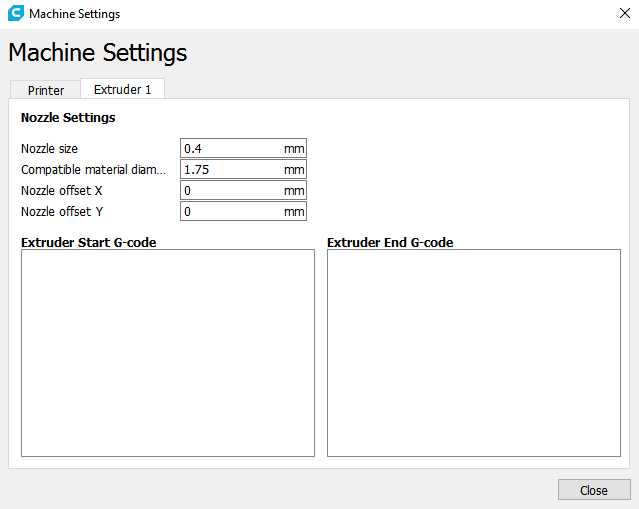Click the Compatible material diameter field
Image resolution: width=639 pixels, height=509 pixels.
coord(243,169)
